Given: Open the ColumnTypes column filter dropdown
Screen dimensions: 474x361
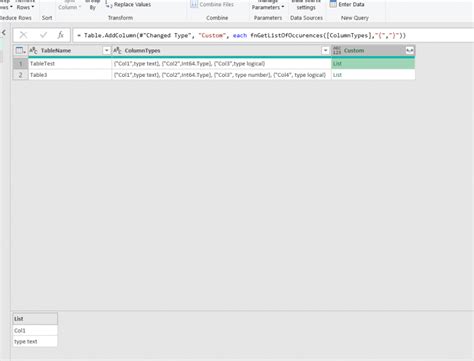Looking at the screenshot, I should coord(325,51).
